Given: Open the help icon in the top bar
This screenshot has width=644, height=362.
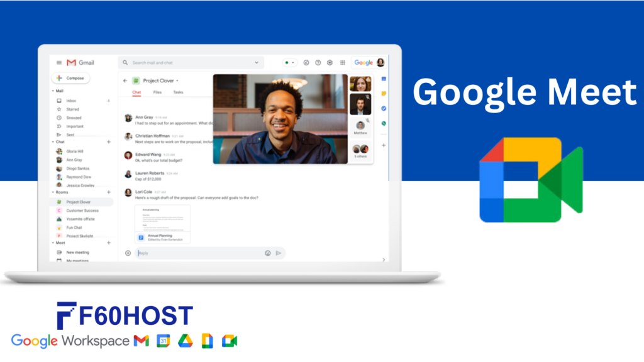Looking at the screenshot, I should click(318, 62).
